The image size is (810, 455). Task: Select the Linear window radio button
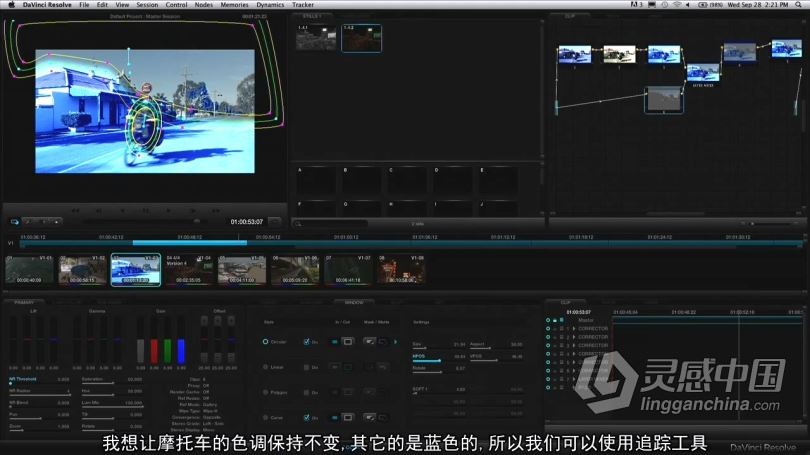coord(266,367)
